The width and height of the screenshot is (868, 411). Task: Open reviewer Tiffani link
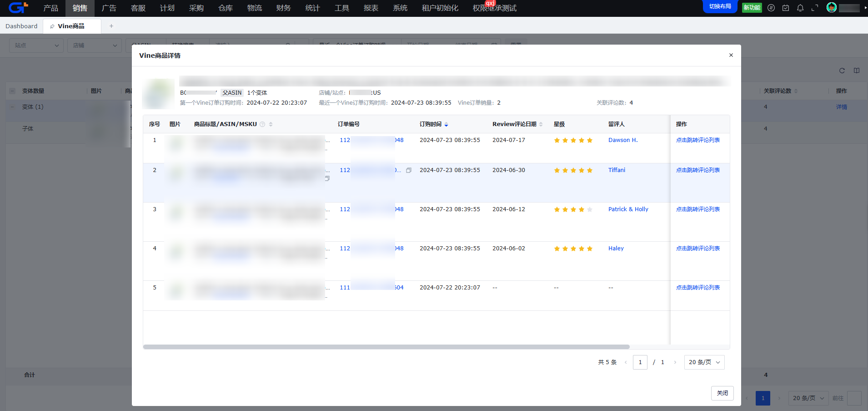[x=617, y=170]
